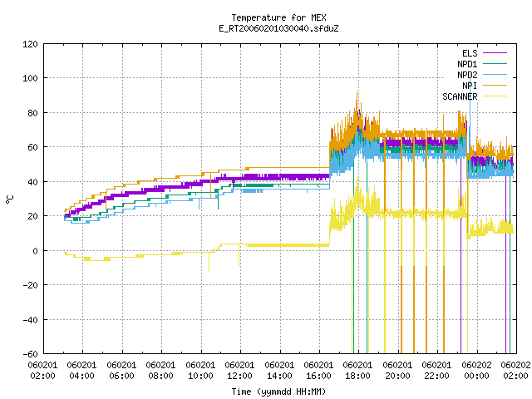
Task: Click the °C y-axis unit label
Action: point(9,199)
